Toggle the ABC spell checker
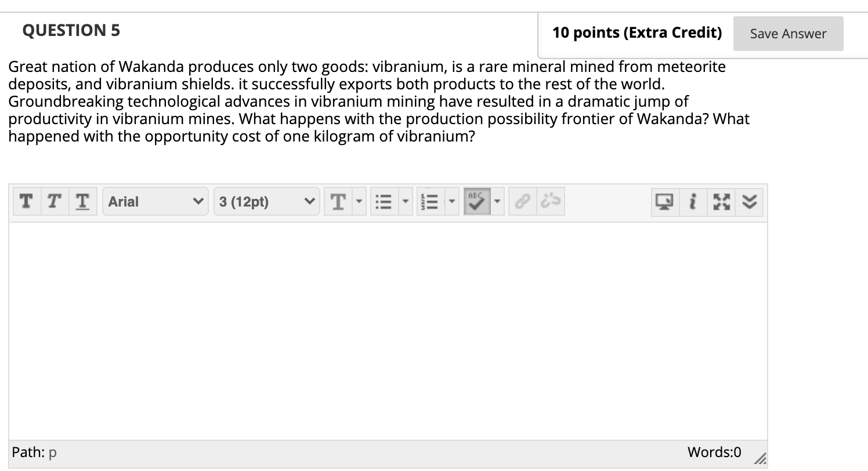This screenshot has height=471, width=868. click(x=476, y=202)
